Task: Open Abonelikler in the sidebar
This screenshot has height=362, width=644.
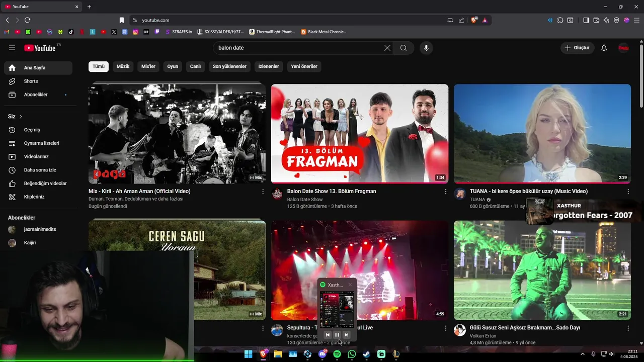Action: tap(38, 95)
